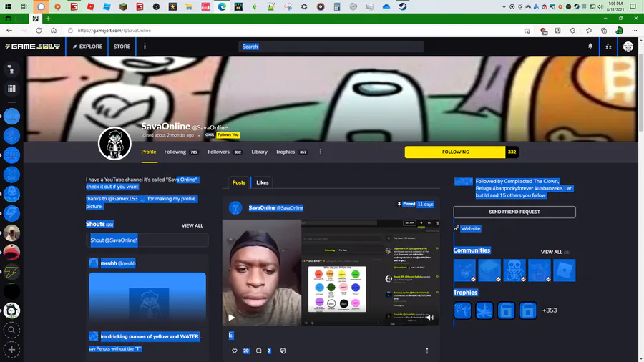Open the account avatar menu
Image resolution: width=644 pixels, height=362 pixels.
coord(628,47)
